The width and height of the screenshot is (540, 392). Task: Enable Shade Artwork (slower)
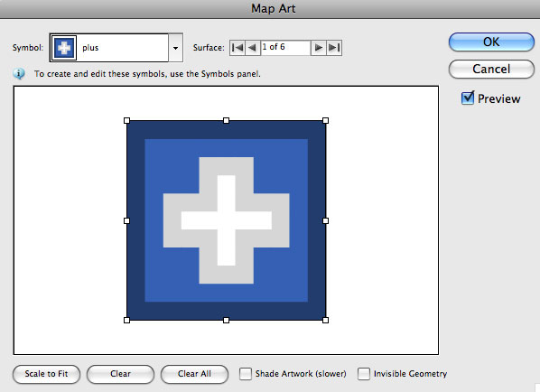coord(246,374)
